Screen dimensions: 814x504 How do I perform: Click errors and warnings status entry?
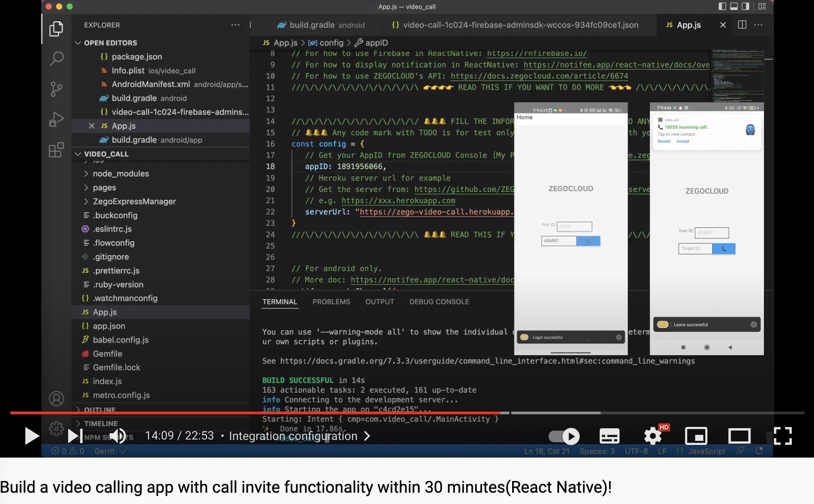[x=68, y=451]
